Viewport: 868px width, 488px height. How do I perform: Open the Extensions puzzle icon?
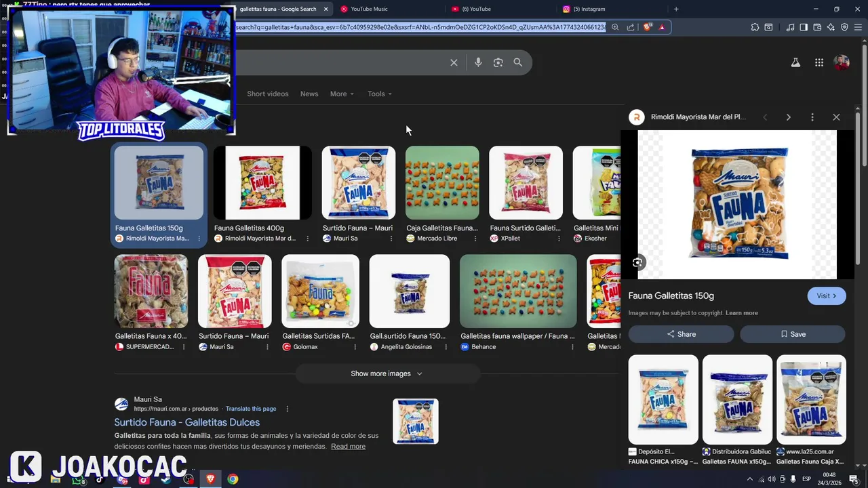click(755, 27)
